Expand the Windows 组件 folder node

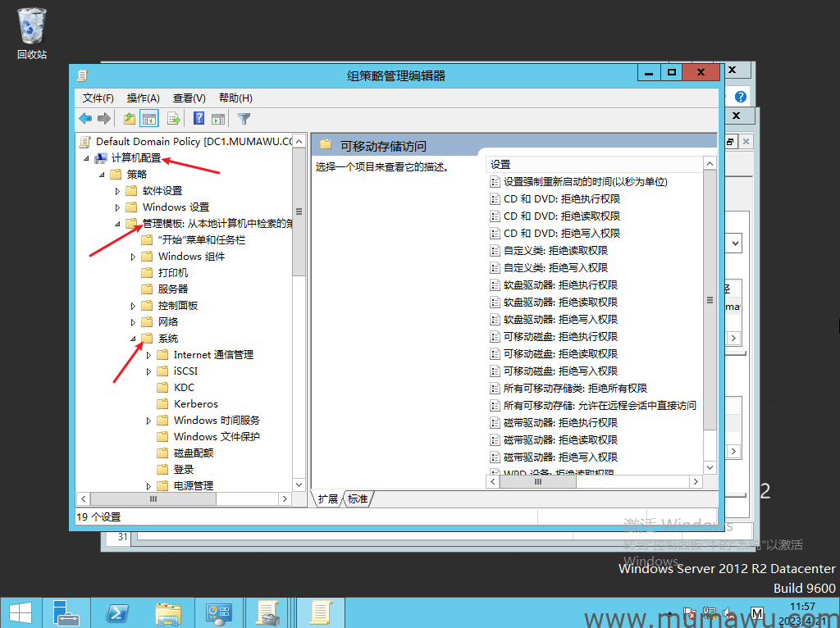(x=134, y=257)
